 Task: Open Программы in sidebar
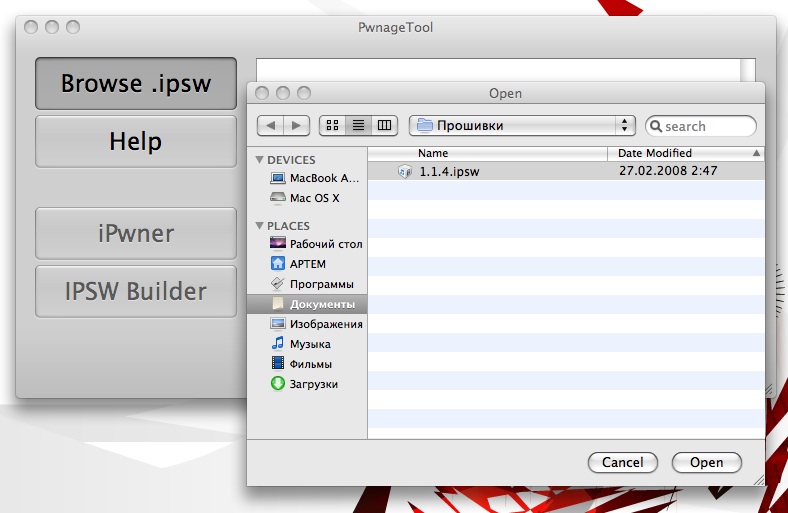click(307, 284)
